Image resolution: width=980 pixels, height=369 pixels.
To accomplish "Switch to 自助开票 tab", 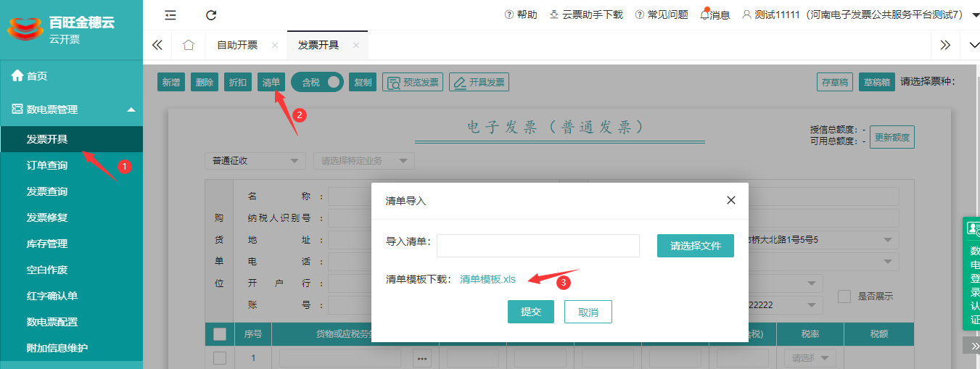I will point(237,45).
